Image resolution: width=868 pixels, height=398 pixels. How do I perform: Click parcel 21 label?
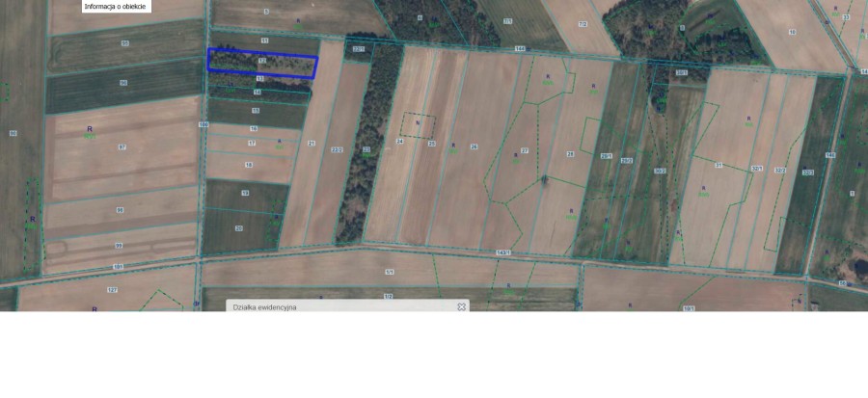tap(312, 144)
